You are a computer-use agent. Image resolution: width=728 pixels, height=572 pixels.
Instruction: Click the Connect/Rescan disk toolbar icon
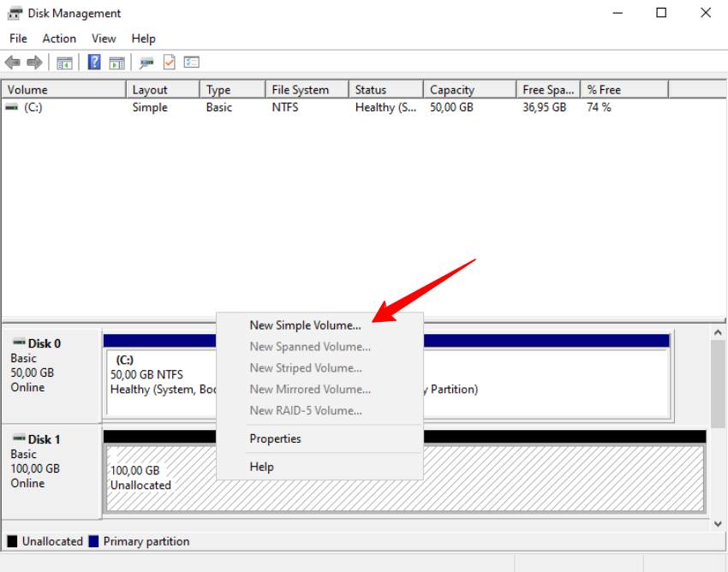click(x=146, y=63)
